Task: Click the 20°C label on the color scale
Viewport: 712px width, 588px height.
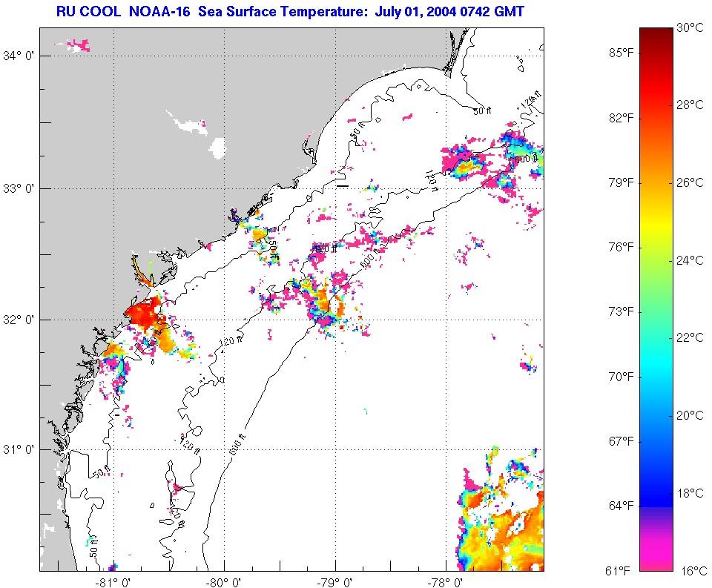Action: coord(690,415)
